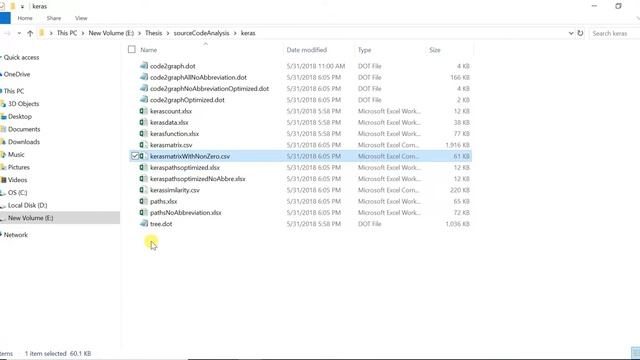
Task: Open 3D Objects in navigation pane
Action: tap(23, 104)
